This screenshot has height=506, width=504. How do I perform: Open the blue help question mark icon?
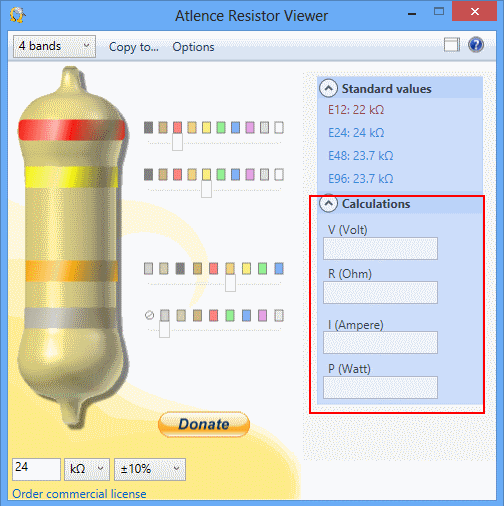(x=476, y=45)
